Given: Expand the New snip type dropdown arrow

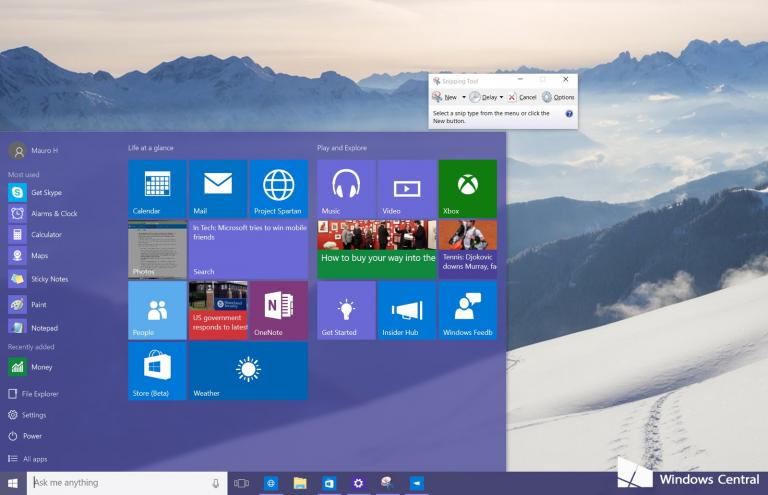Looking at the screenshot, I should point(463,97).
